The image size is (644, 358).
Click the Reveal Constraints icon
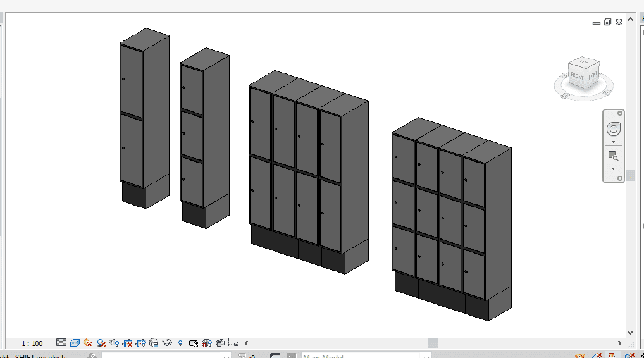tap(233, 343)
